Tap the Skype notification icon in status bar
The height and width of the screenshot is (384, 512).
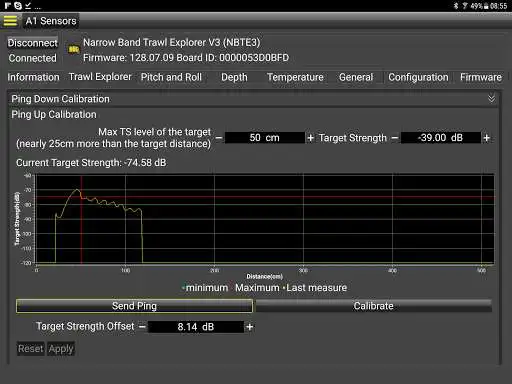click(18, 6)
